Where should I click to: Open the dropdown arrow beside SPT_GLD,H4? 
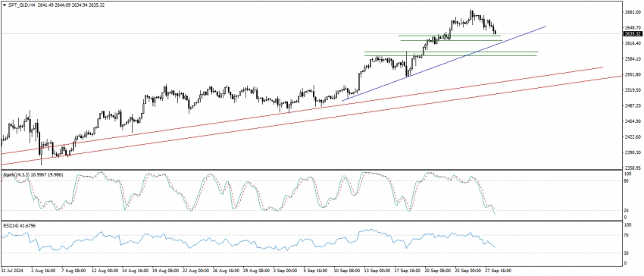tap(4, 5)
